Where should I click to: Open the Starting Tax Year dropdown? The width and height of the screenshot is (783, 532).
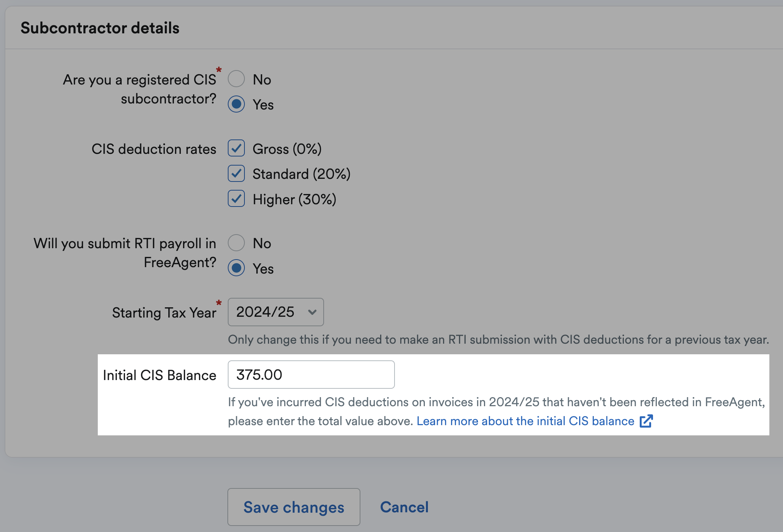(x=276, y=312)
